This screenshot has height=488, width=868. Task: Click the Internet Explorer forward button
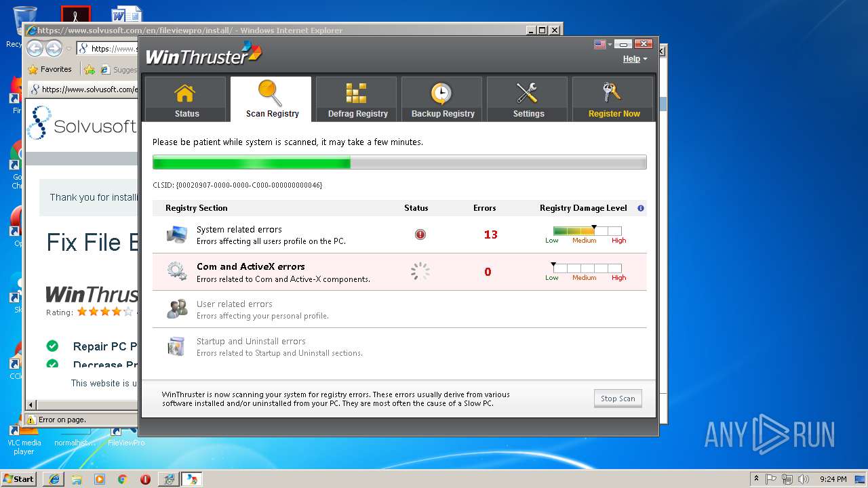point(54,48)
